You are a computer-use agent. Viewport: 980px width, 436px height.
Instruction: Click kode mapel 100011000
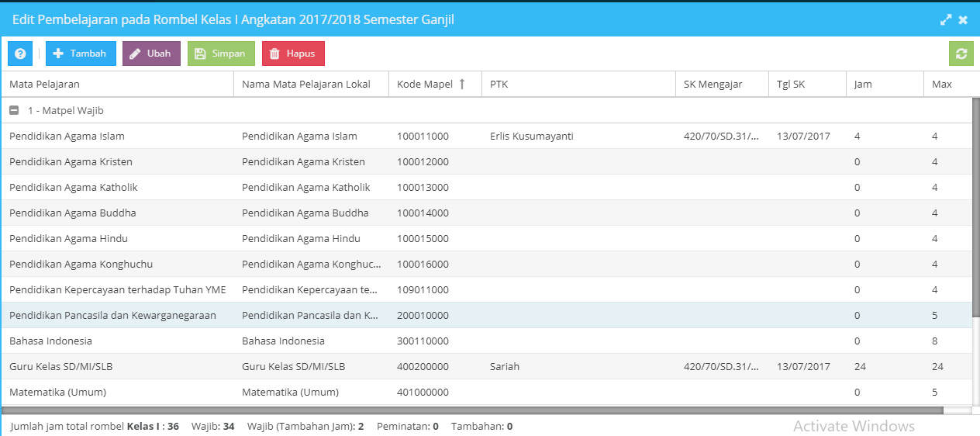click(423, 136)
